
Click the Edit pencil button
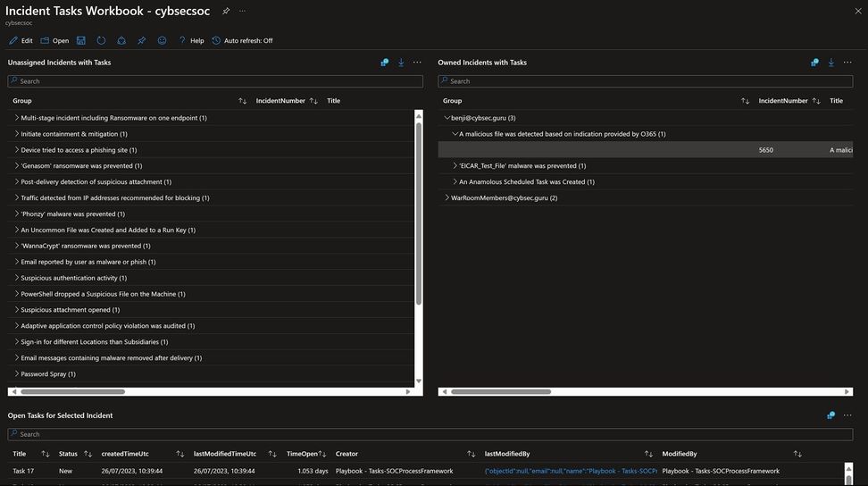21,40
